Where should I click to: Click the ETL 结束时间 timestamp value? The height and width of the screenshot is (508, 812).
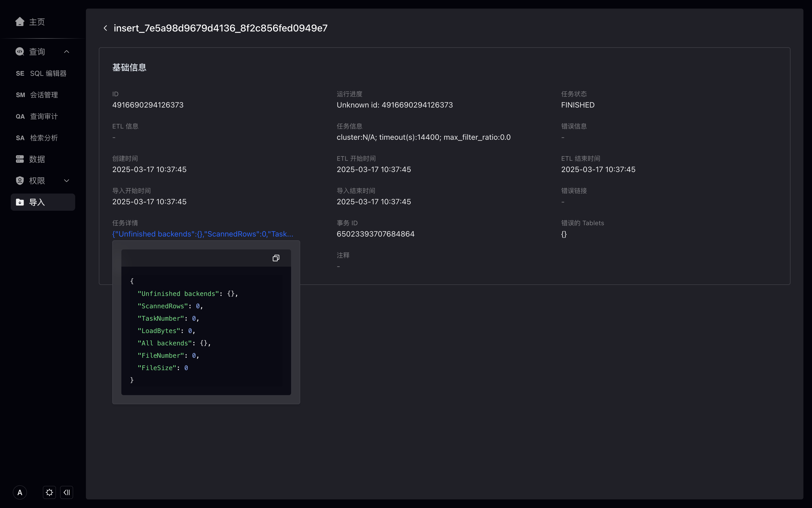598,169
